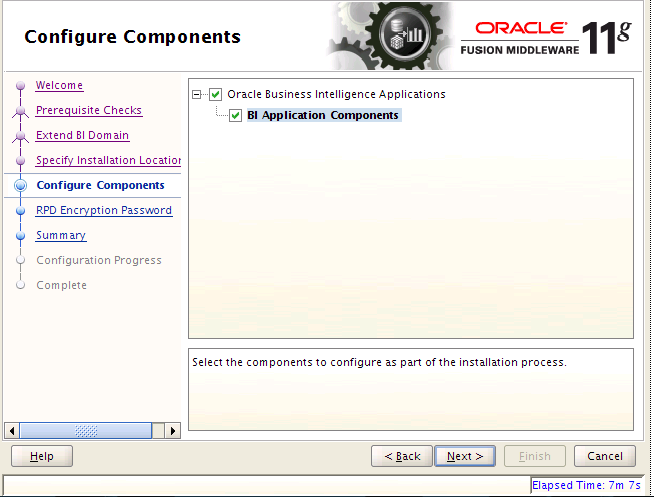Screen dimensions: 654x497
Task: Click the current Configure Components step marker
Action: (x=20, y=186)
